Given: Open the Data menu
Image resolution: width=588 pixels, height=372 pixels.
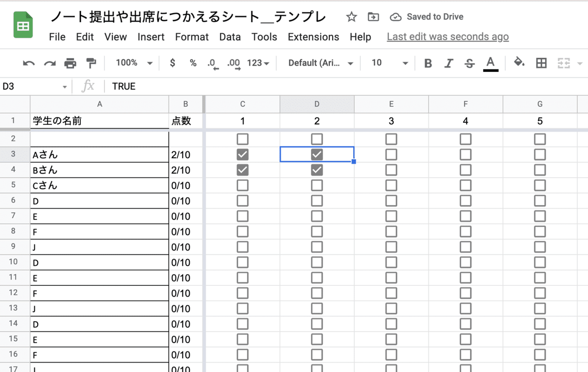Looking at the screenshot, I should [x=230, y=37].
